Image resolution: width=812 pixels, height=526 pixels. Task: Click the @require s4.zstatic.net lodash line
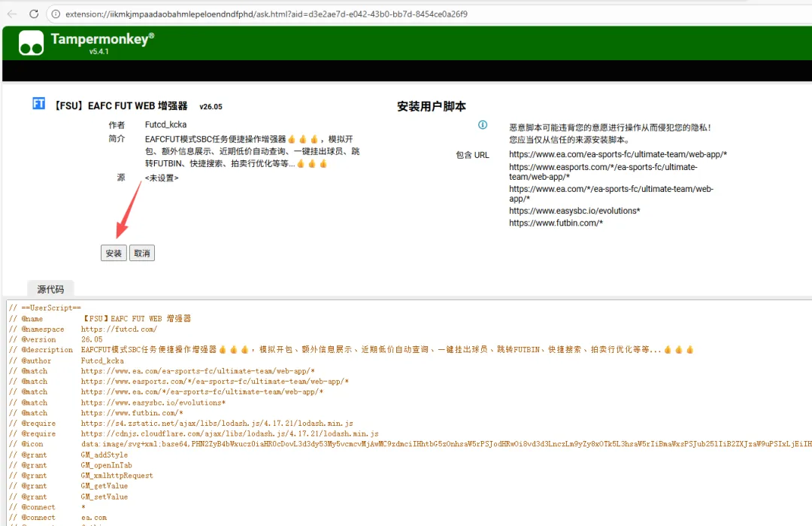click(x=181, y=424)
